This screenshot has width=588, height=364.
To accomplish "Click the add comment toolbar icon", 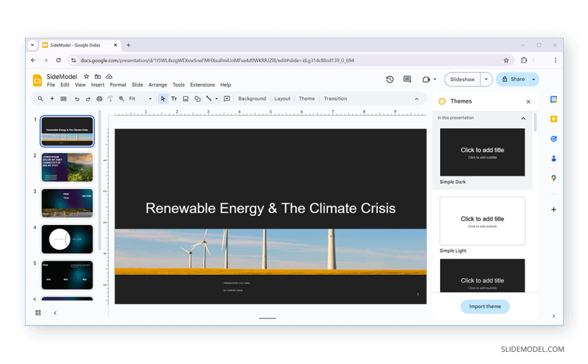I will [x=227, y=99].
